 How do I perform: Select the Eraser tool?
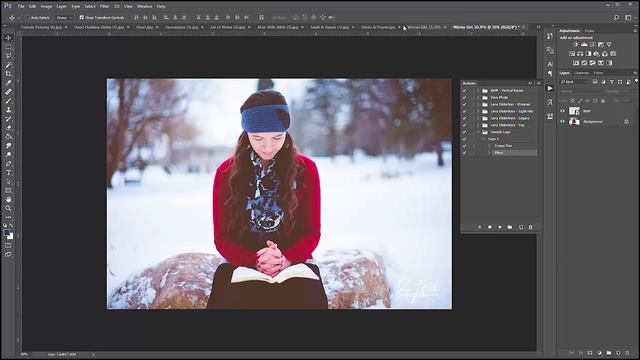tap(8, 128)
